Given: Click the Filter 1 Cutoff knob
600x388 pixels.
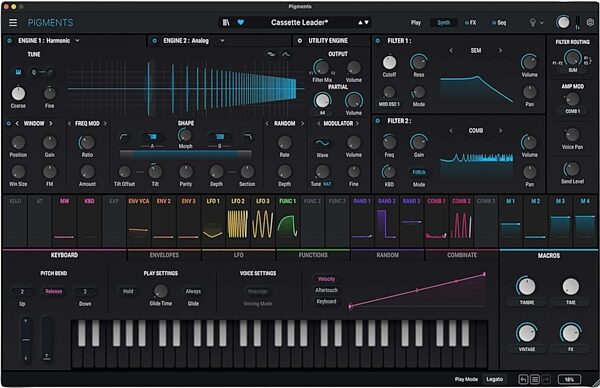Looking at the screenshot, I should click(x=389, y=63).
